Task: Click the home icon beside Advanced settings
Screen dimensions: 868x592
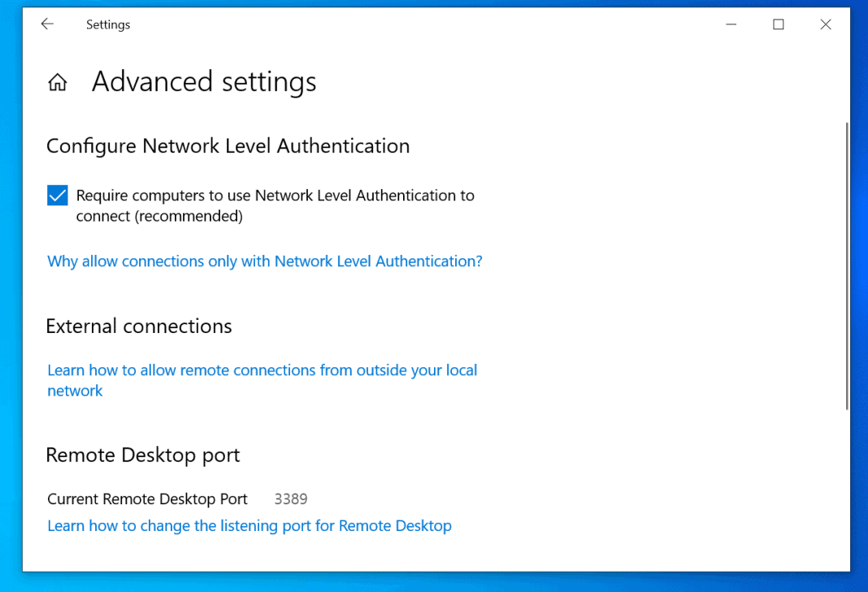Action: [57, 81]
